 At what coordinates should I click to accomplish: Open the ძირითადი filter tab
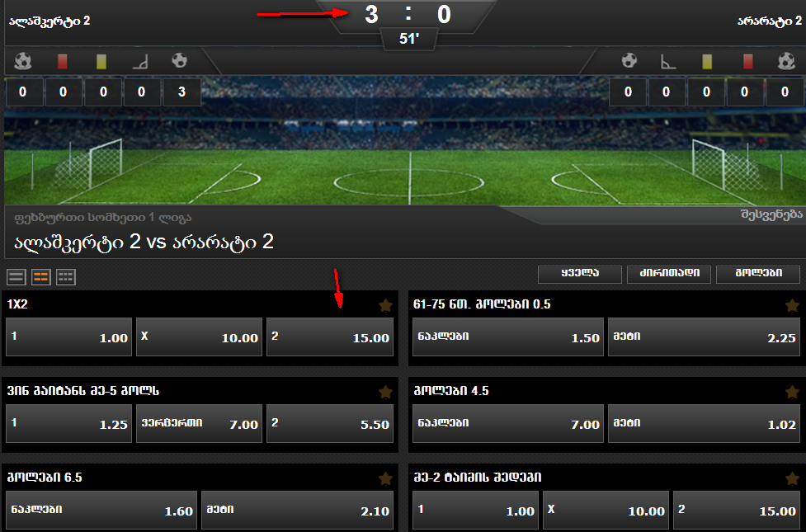pos(669,275)
